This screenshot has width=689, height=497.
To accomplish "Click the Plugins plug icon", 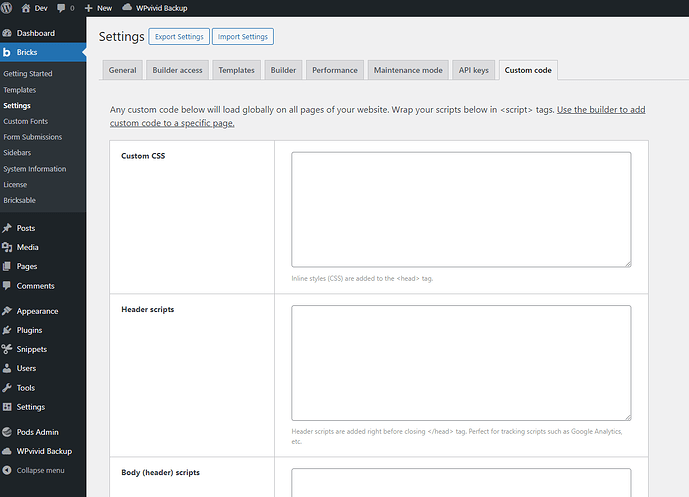I will [x=7, y=330].
